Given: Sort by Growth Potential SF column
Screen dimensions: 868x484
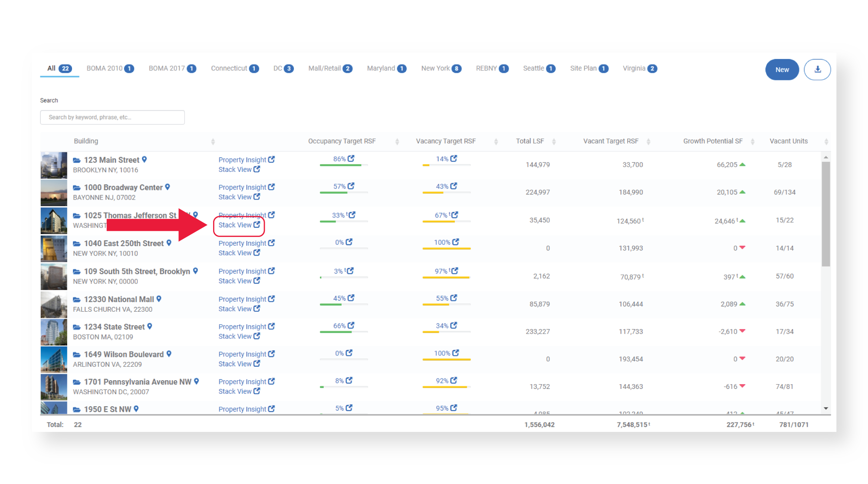Looking at the screenshot, I should coord(753,142).
